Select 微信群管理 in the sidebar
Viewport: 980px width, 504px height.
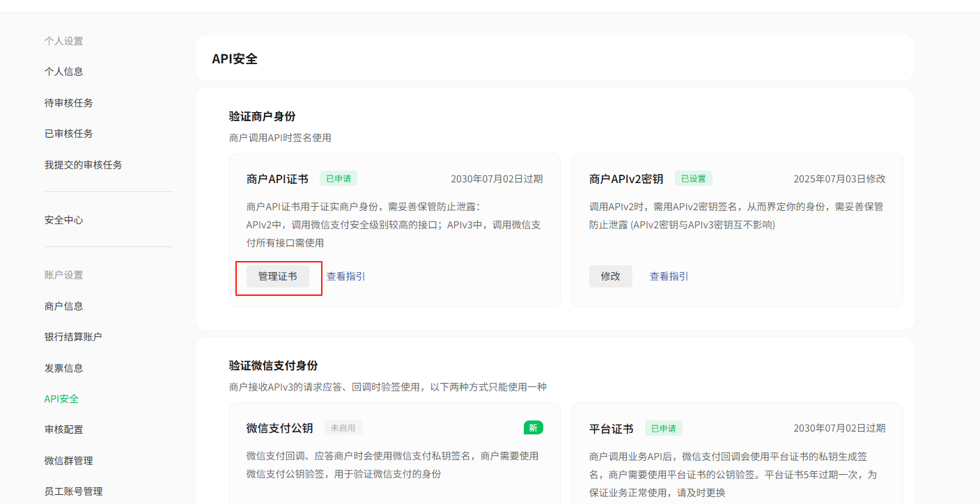[x=69, y=461]
